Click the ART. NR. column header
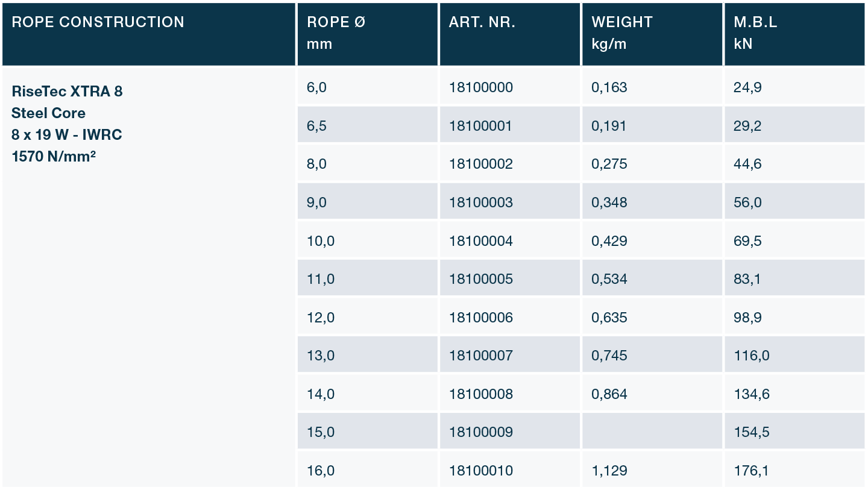 coord(510,34)
